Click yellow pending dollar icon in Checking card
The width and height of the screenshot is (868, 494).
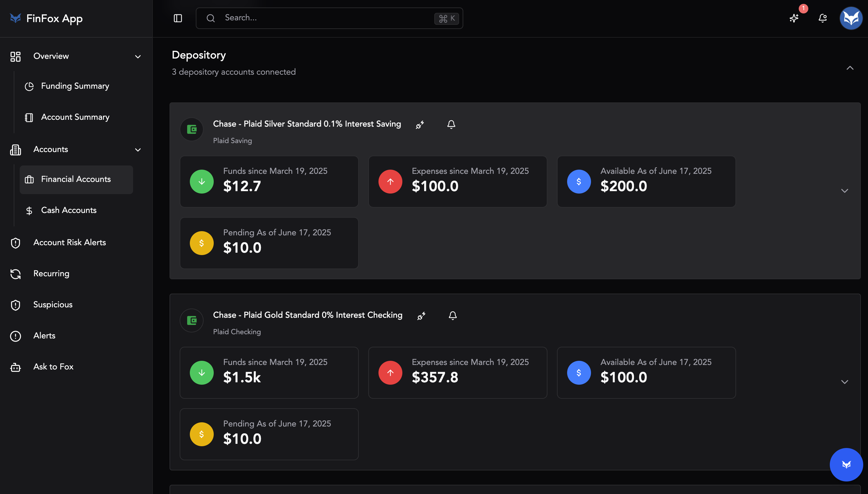tap(202, 434)
